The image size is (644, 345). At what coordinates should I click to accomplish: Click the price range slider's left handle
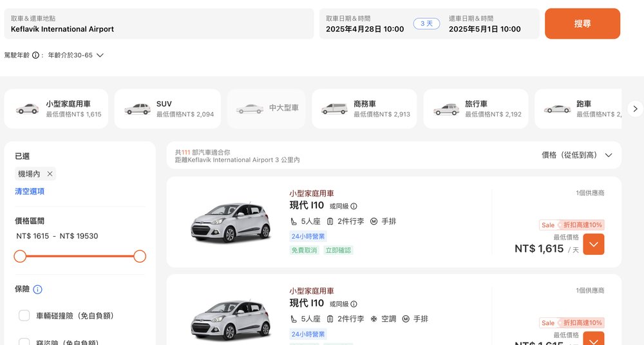(20, 256)
